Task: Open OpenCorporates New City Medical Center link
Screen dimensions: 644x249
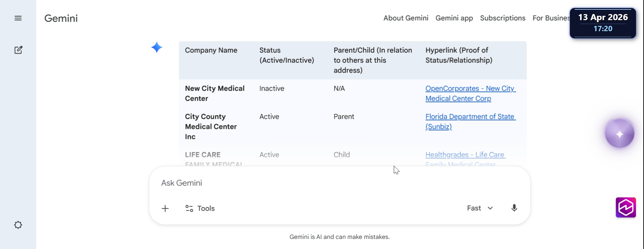Action: tap(471, 93)
